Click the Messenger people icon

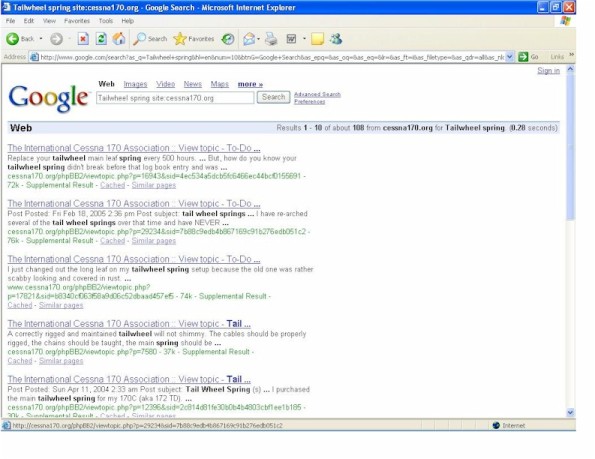[x=336, y=39]
